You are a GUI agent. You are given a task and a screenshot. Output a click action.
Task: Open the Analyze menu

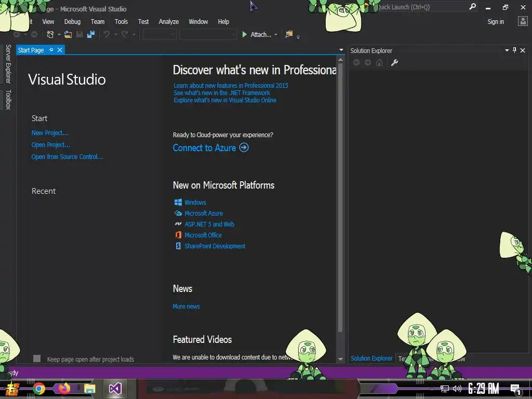coord(169,22)
